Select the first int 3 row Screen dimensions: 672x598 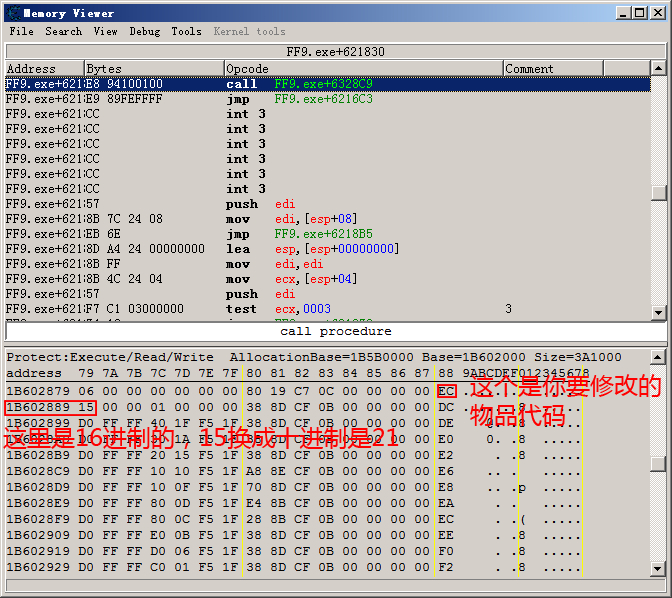(328, 114)
